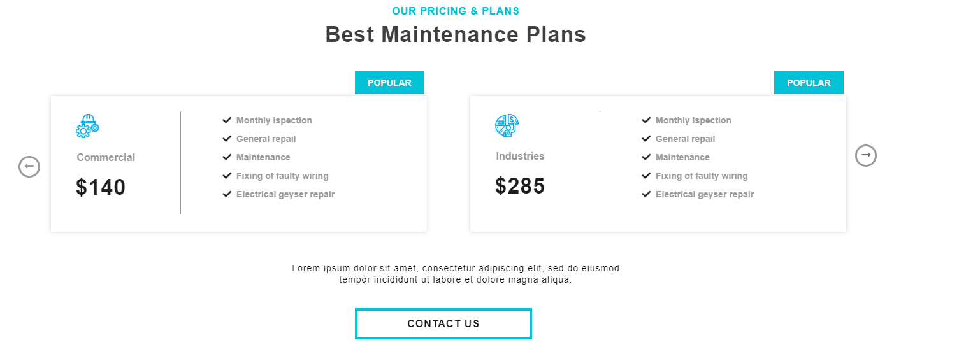Screen dimensions: 980x345
Task: Click checkmark beside Monthly ispection in Commercial plan
Action: click(227, 120)
